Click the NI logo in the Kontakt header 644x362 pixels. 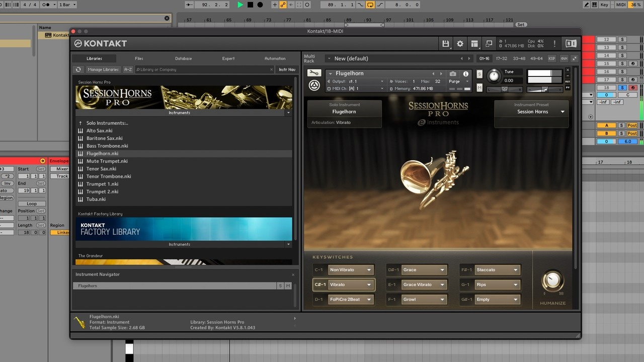click(571, 44)
